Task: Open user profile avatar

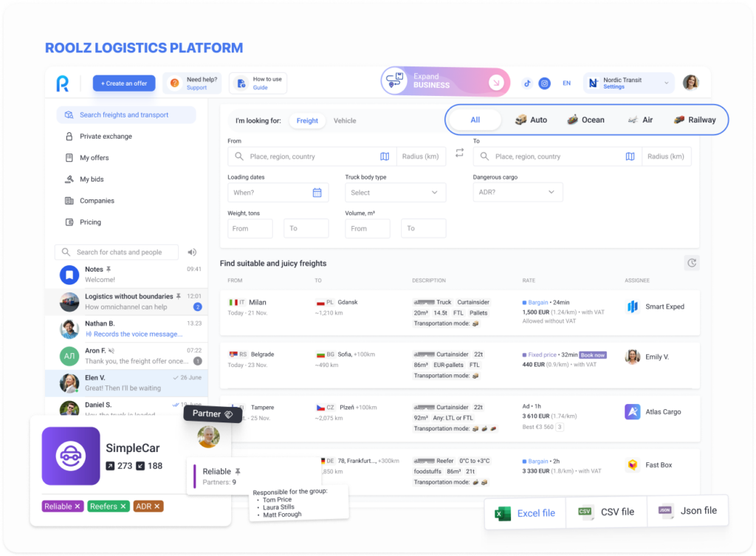Action: [690, 83]
